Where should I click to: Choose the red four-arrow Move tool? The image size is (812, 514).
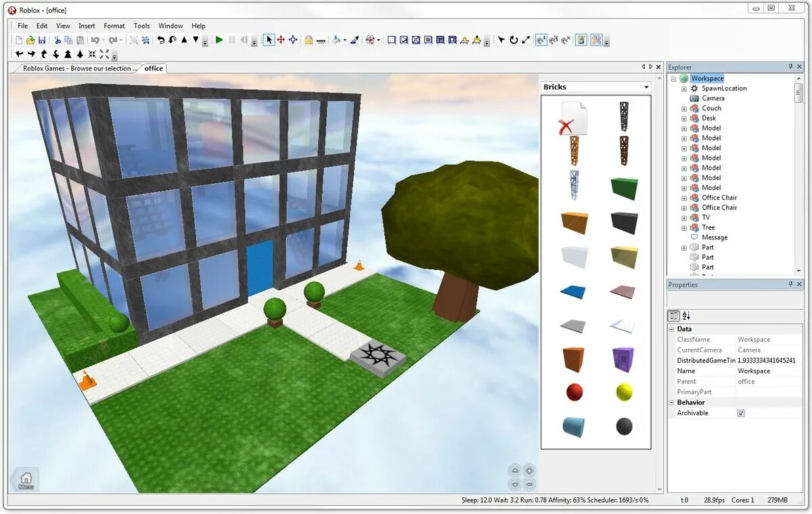[x=281, y=40]
